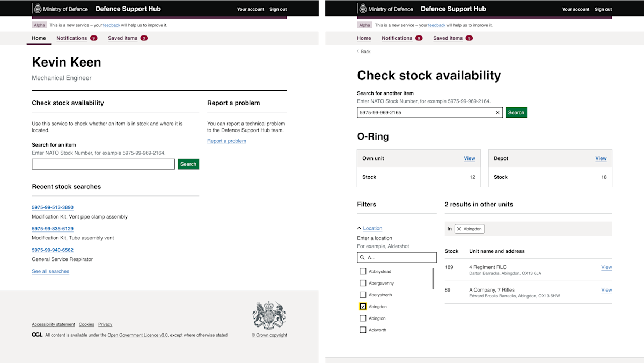Click Search button next to 5975-99-969-2165
The height and width of the screenshot is (363, 644).
click(516, 113)
